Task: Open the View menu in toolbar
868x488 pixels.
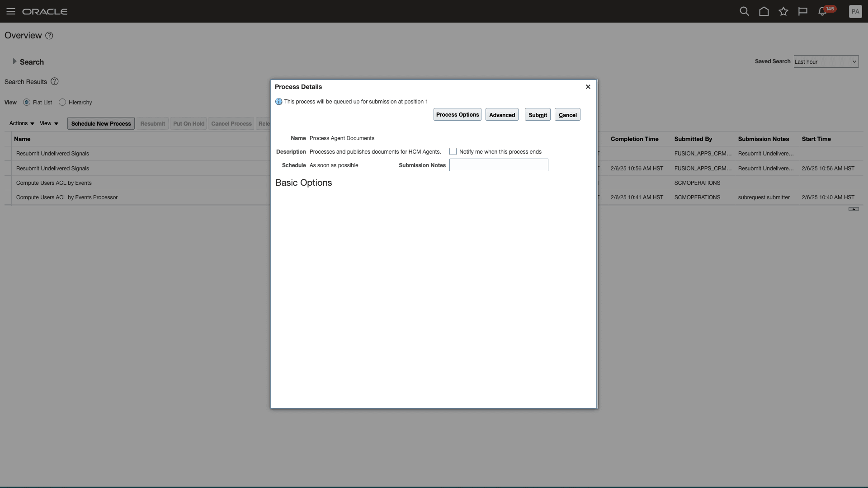Action: [49, 123]
